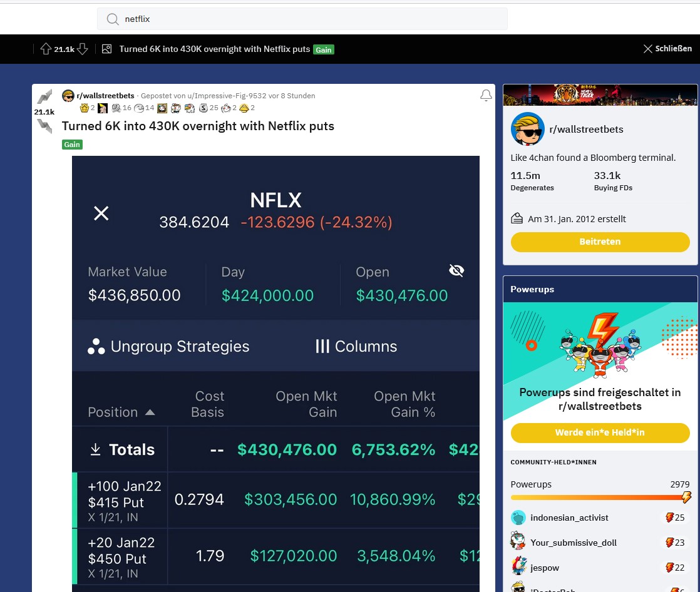Click the cake icon by creation date
Viewport: 700px width, 592px height.
point(517,218)
